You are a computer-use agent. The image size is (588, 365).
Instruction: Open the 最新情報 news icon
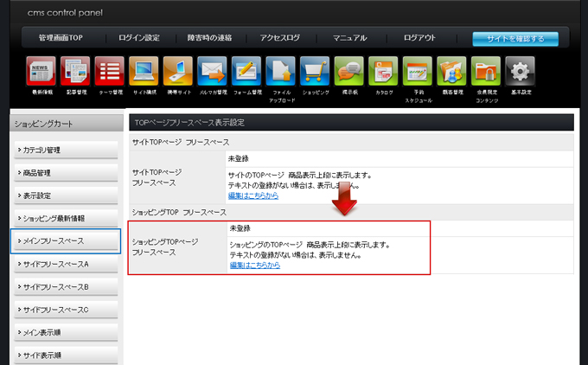coord(41,72)
